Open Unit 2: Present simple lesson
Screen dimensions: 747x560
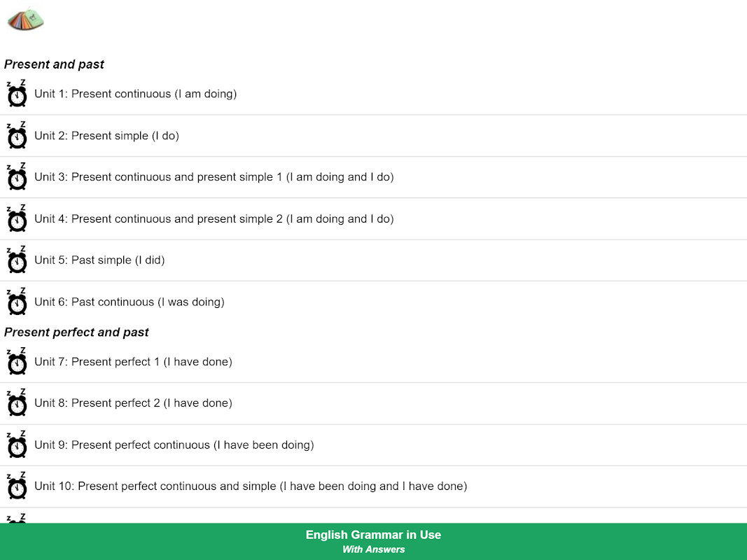click(107, 136)
